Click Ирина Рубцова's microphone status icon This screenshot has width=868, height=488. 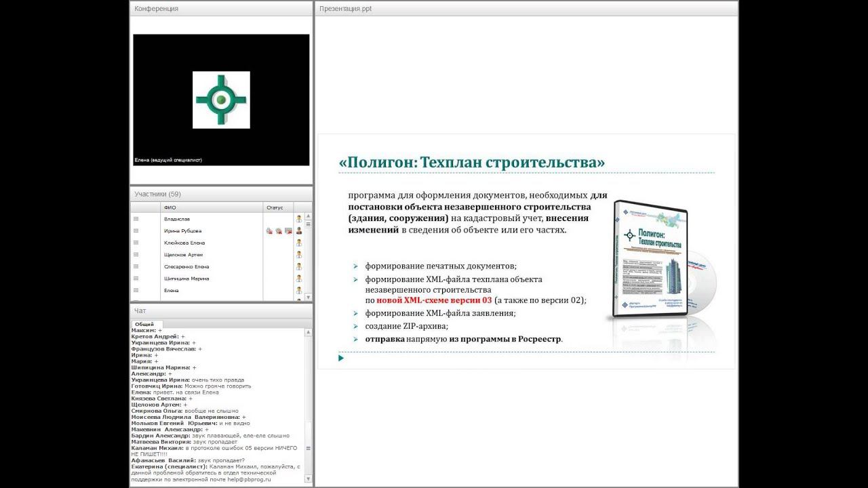coord(269,230)
